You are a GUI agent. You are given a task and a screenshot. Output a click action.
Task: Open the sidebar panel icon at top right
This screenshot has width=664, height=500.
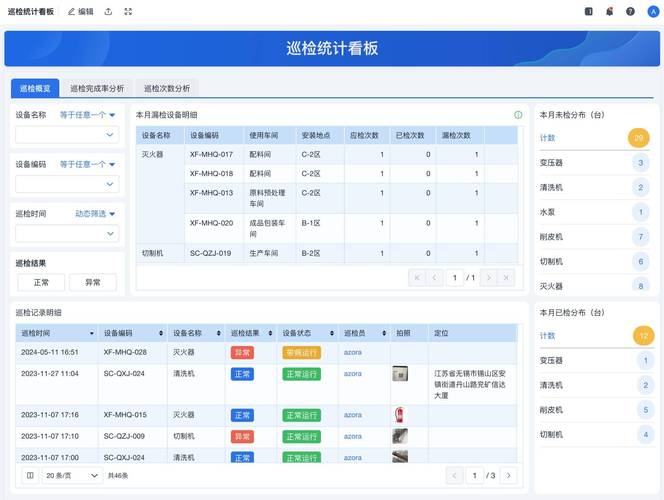(x=589, y=11)
